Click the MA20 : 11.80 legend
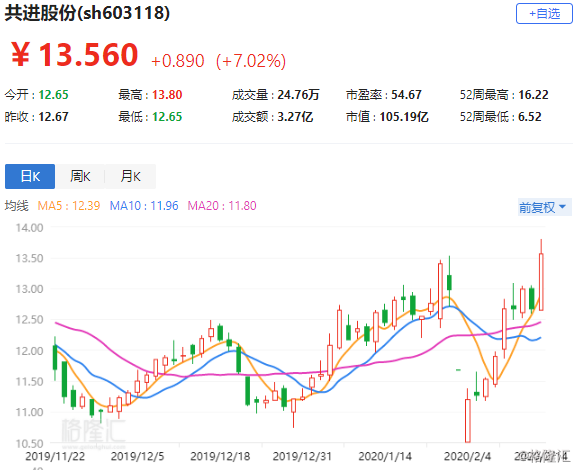This screenshot has height=470, width=578. click(x=222, y=205)
